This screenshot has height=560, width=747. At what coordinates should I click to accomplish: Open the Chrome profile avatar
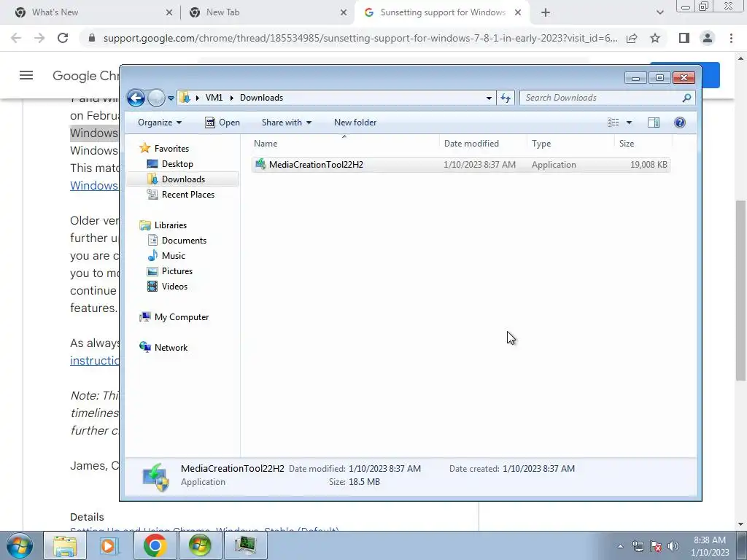click(x=708, y=38)
